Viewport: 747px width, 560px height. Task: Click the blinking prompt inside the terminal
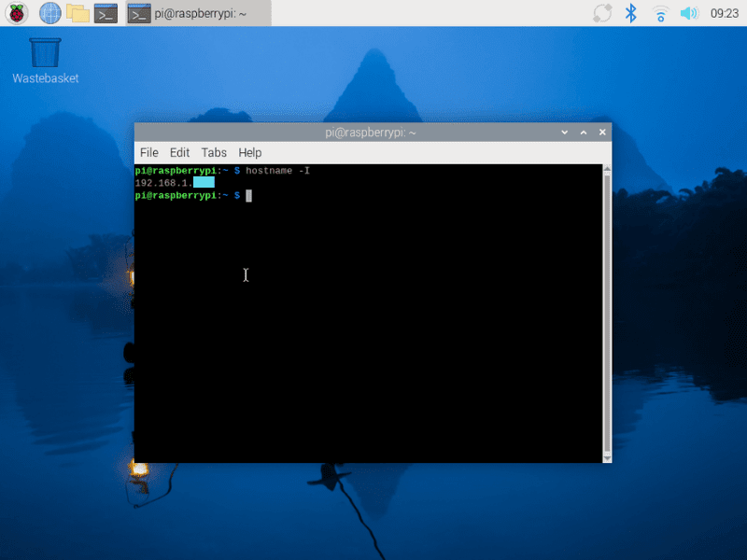pyautogui.click(x=248, y=196)
